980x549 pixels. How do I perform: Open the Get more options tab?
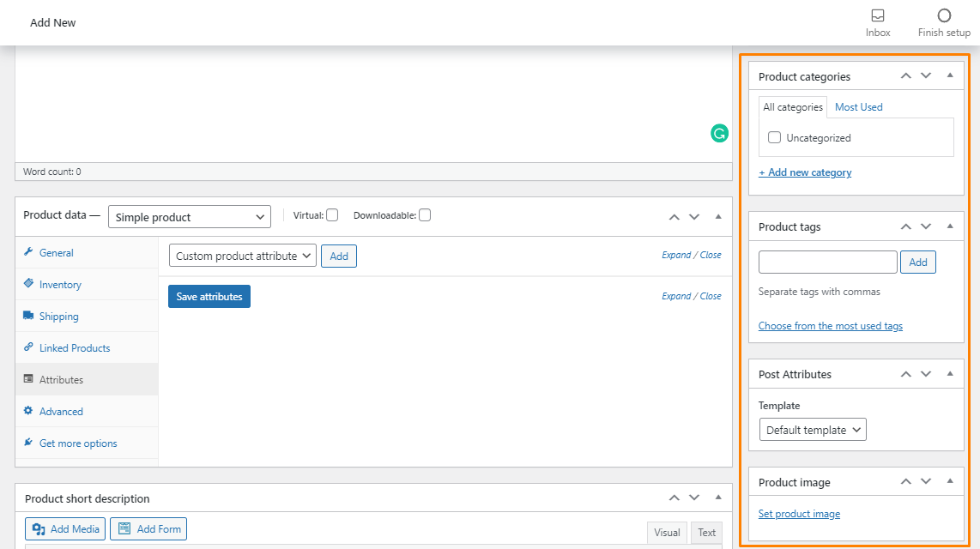[x=87, y=443]
